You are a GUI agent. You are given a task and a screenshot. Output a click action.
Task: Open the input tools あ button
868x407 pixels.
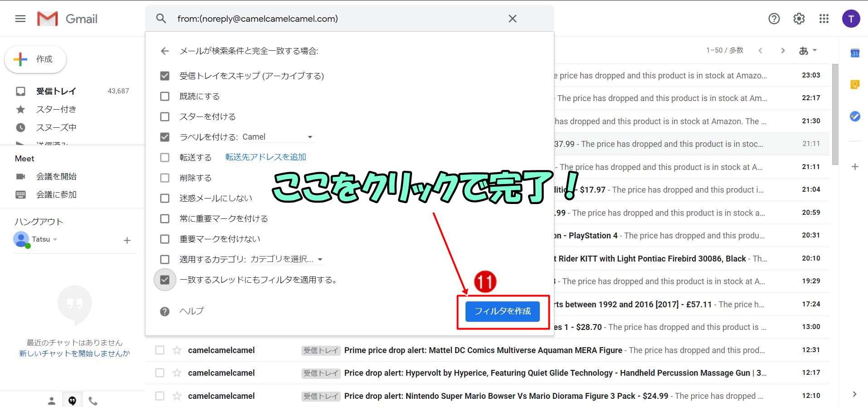tap(808, 51)
